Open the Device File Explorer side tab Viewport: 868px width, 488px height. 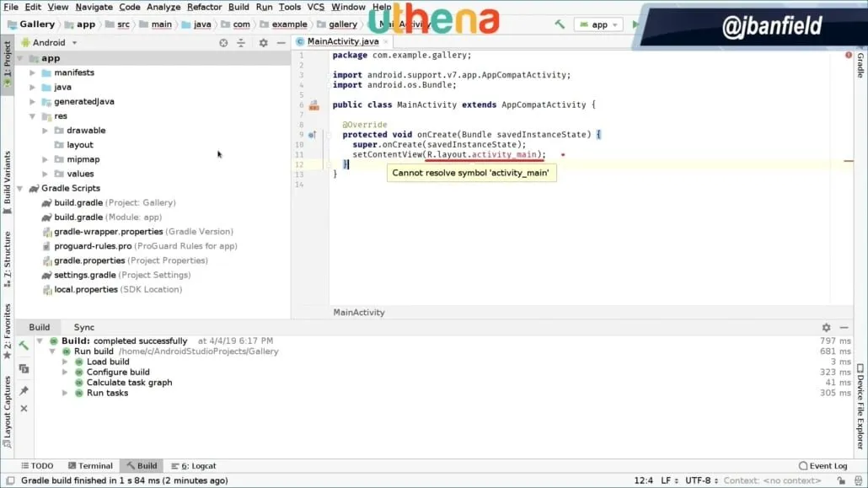860,406
